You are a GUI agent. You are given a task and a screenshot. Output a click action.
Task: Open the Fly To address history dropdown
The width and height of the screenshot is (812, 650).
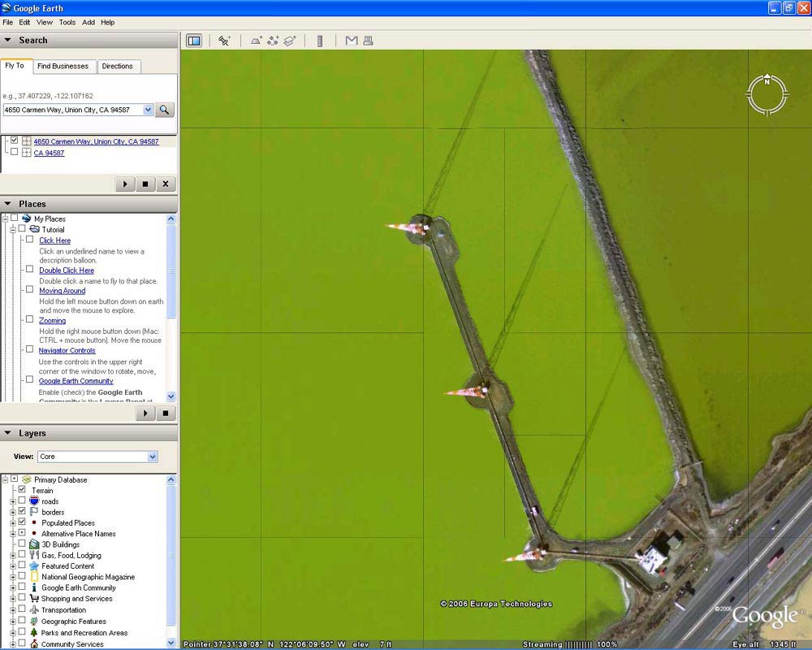coord(148,110)
